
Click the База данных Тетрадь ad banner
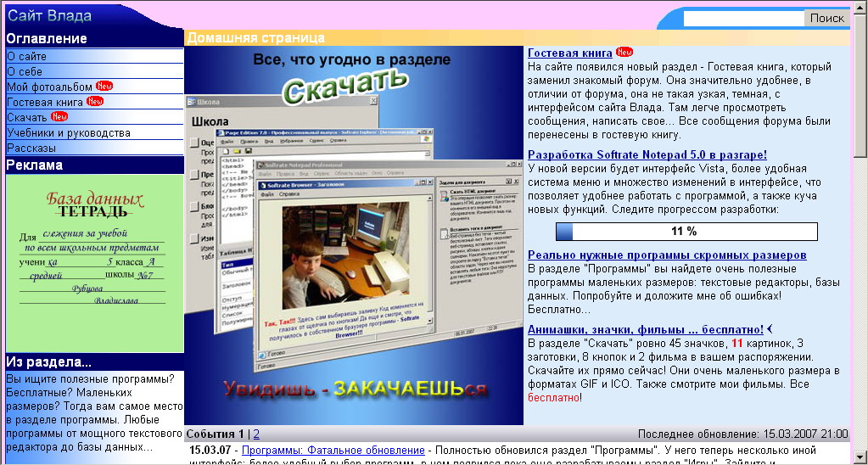pos(94,263)
